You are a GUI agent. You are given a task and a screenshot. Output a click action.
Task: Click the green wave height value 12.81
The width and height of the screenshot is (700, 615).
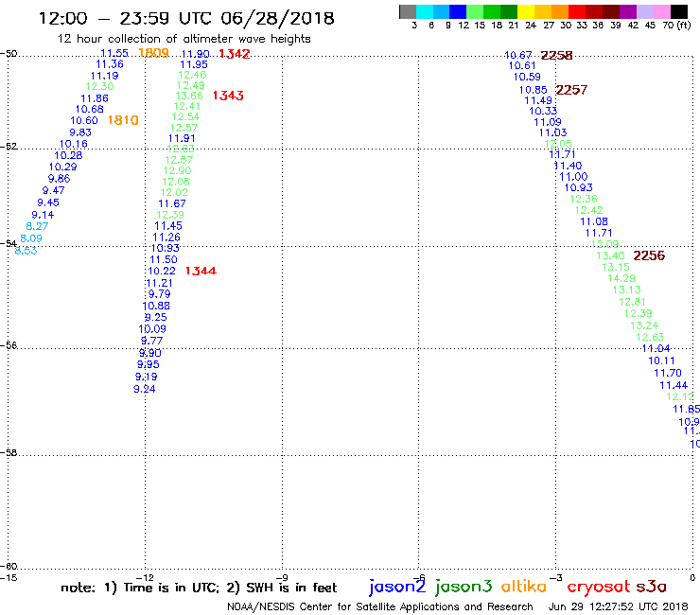(633, 302)
